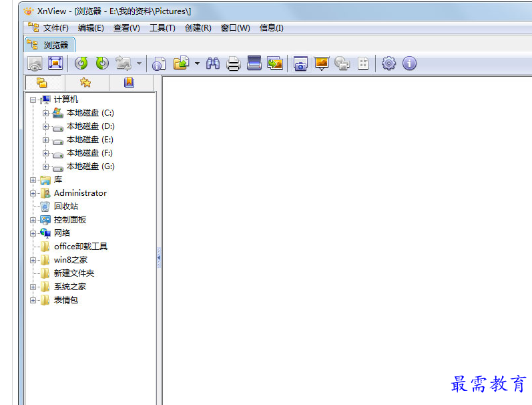Click the Fullscreen toolbar icon

tap(55, 63)
